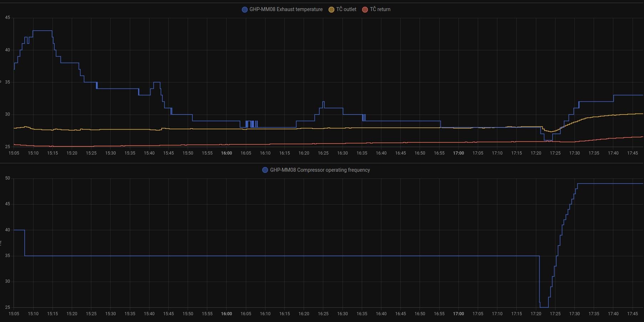Screen dimensions: 644x322
Task: Click the yellow TČ outlet legend swatch
Action: click(331, 10)
